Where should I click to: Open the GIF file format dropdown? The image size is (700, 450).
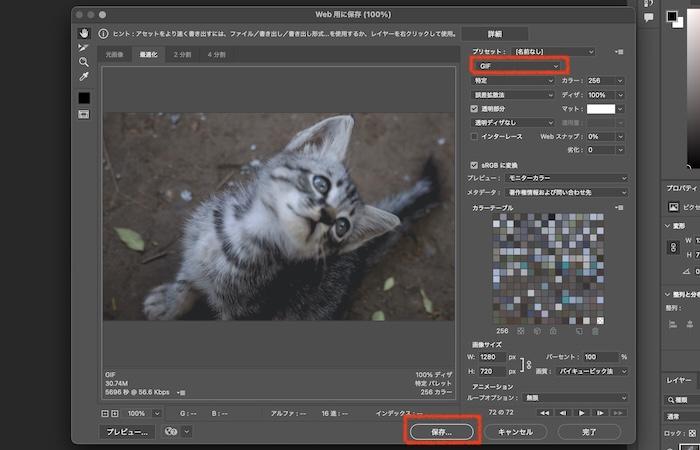point(517,66)
